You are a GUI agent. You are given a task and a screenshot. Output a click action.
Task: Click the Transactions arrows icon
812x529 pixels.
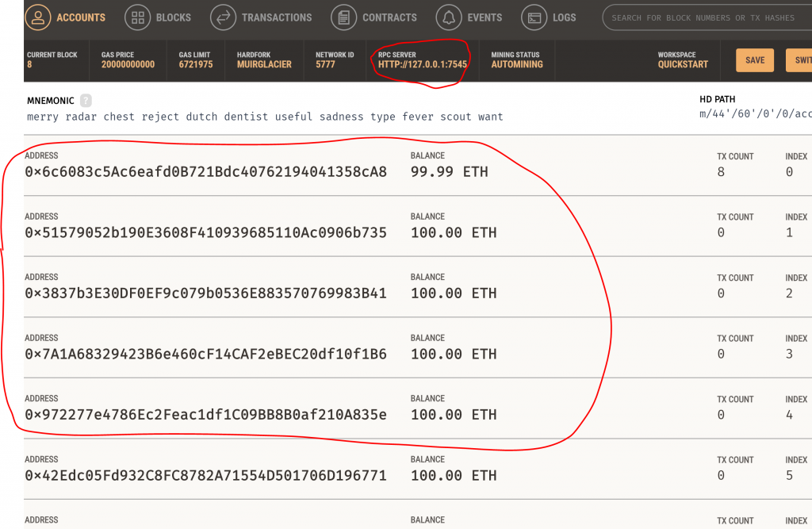[224, 17]
